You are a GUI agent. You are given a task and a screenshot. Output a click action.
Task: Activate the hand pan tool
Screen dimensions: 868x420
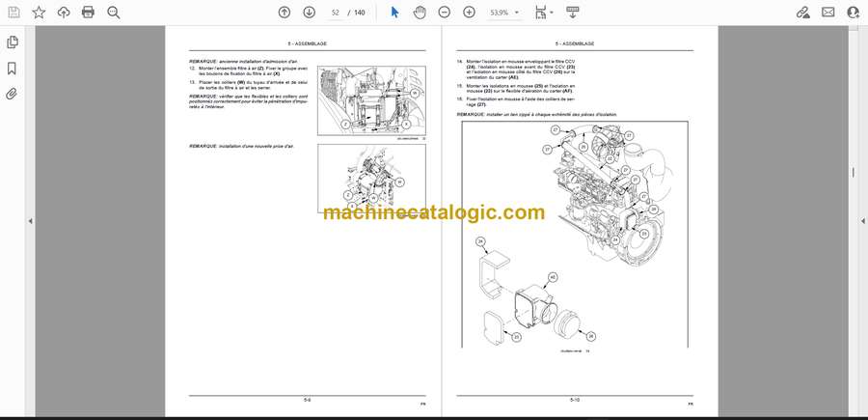pos(420,13)
